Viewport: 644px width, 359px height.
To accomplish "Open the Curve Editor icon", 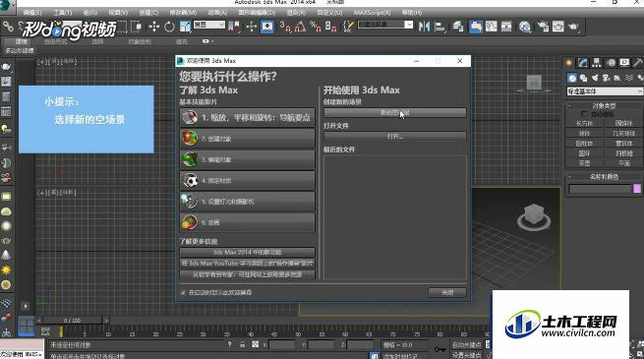I will click(492, 28).
